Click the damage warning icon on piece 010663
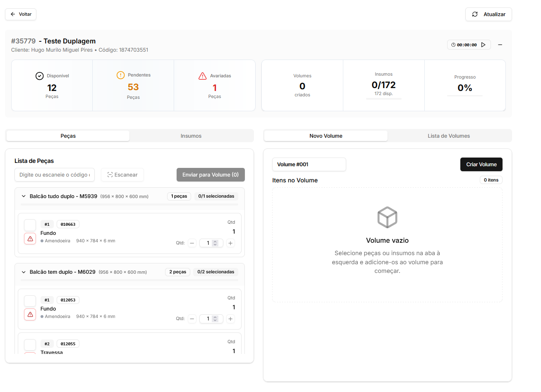 pos(30,239)
